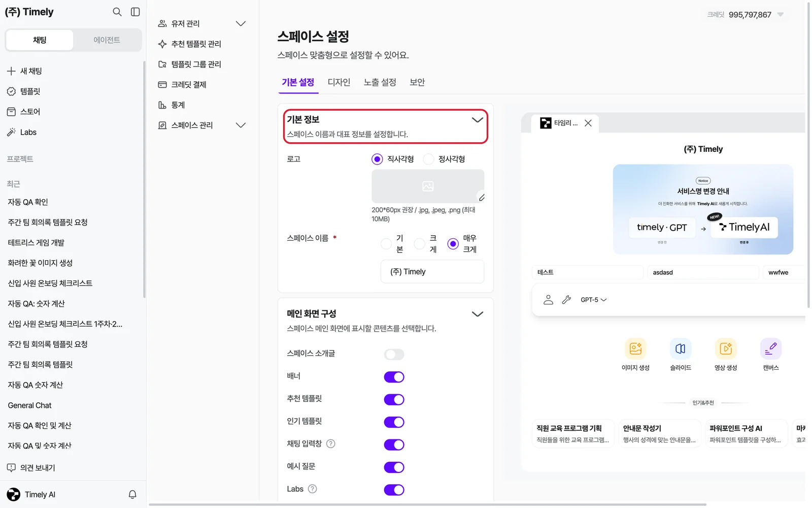Collapse sidebar using the panel toggle icon
812x508 pixels.
pos(136,12)
